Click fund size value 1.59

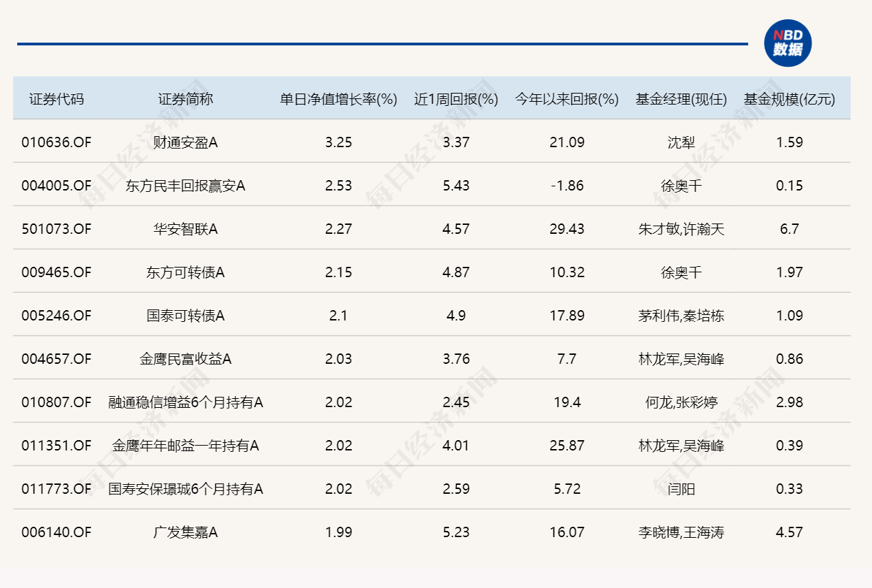click(789, 142)
